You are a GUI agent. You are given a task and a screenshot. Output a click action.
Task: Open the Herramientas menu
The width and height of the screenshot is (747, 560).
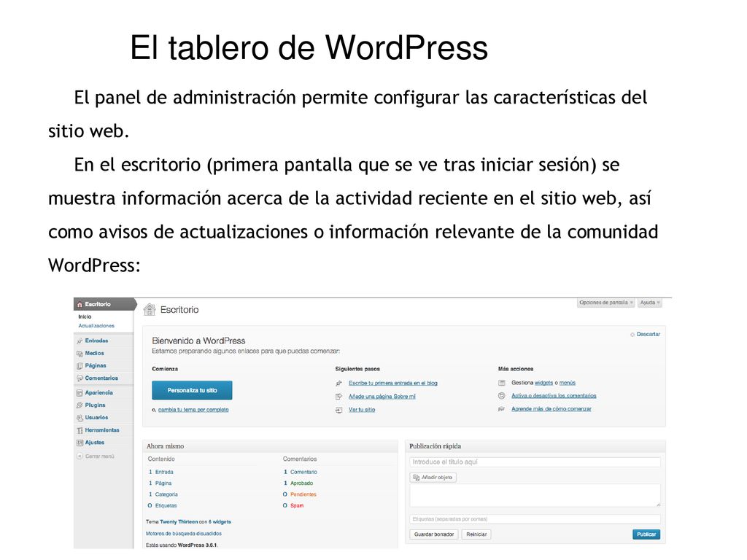pyautogui.click(x=104, y=430)
